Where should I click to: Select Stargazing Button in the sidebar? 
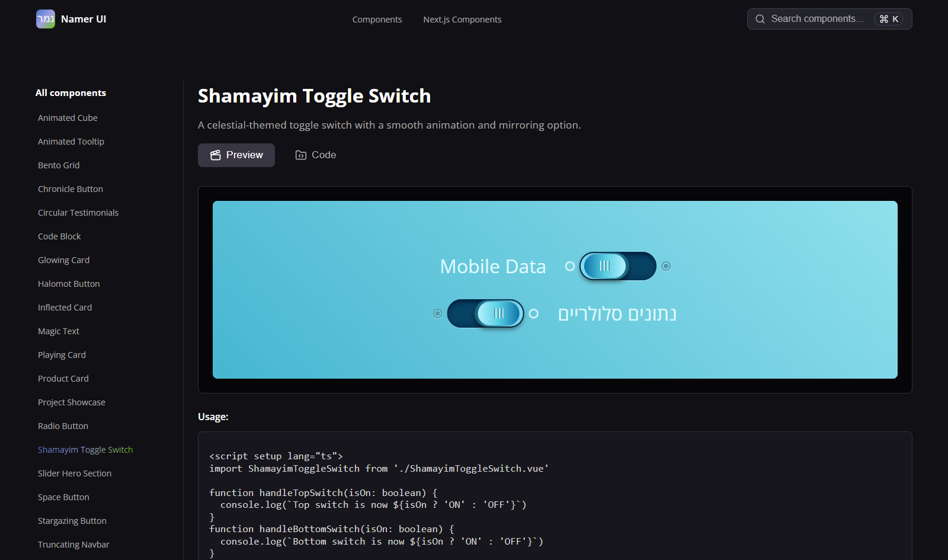click(72, 520)
